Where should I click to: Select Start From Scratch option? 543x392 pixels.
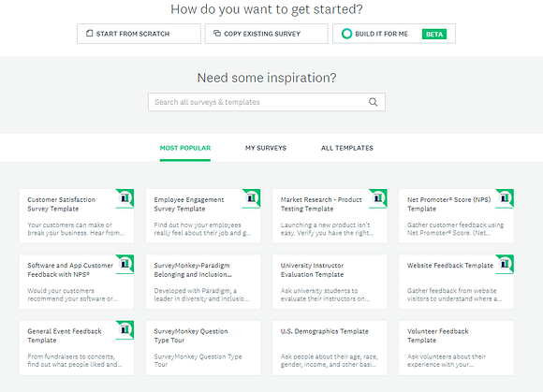pyautogui.click(x=139, y=34)
